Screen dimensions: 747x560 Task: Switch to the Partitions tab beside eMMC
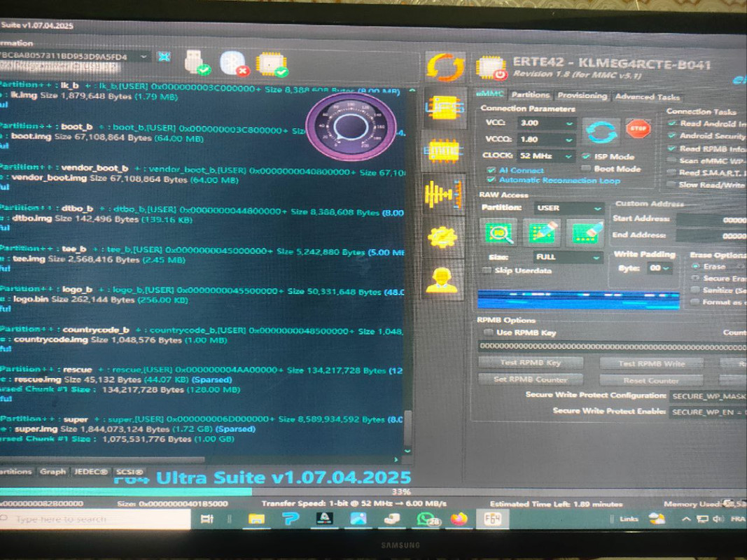coord(530,94)
